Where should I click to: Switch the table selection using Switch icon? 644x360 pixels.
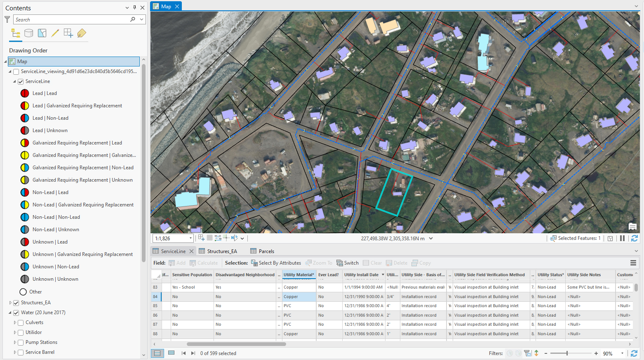click(347, 263)
